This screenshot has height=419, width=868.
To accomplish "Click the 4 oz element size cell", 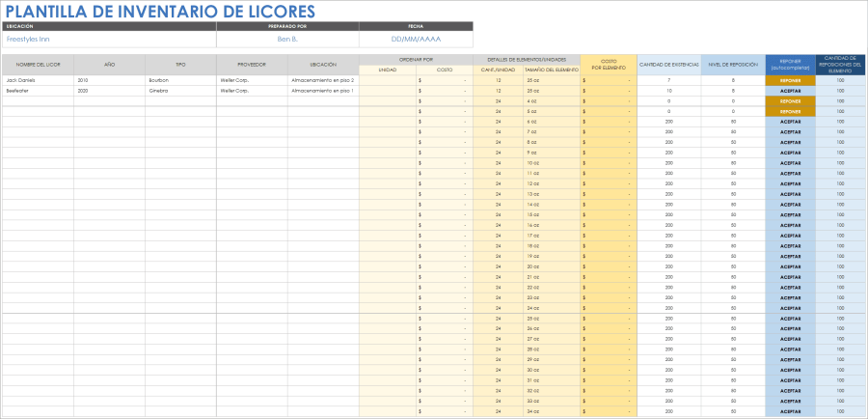I will coord(552,101).
